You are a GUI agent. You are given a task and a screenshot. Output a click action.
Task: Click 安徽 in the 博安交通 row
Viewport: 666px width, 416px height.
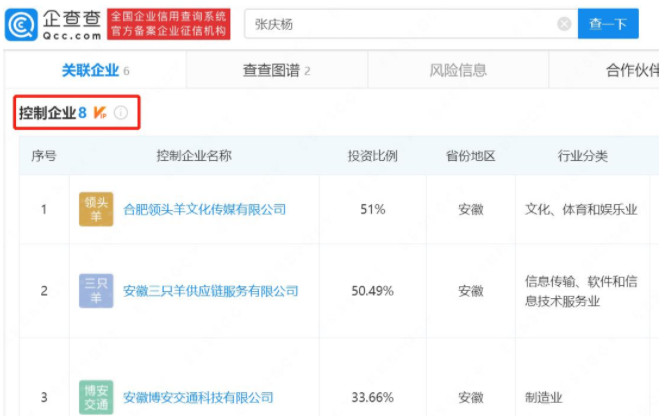(x=471, y=397)
